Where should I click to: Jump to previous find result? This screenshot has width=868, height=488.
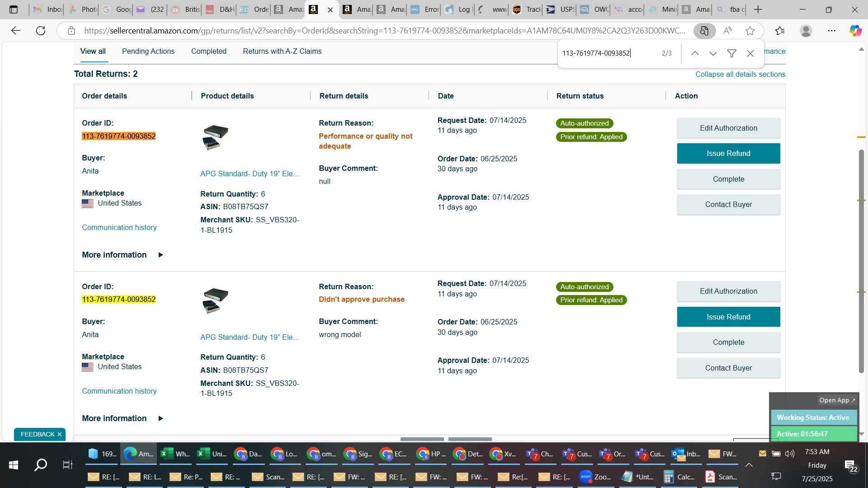pyautogui.click(x=695, y=53)
